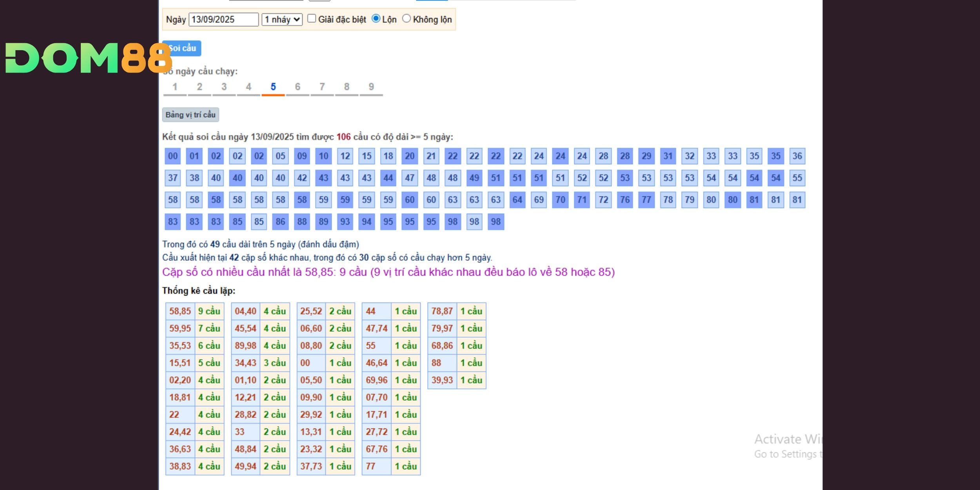
Task: Click the number box 15
Action: click(x=367, y=156)
